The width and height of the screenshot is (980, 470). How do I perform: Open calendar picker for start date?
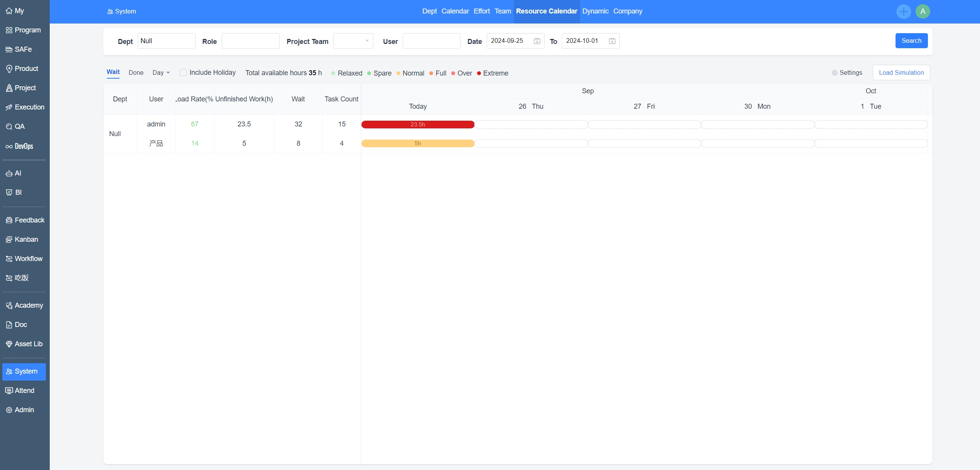click(537, 41)
